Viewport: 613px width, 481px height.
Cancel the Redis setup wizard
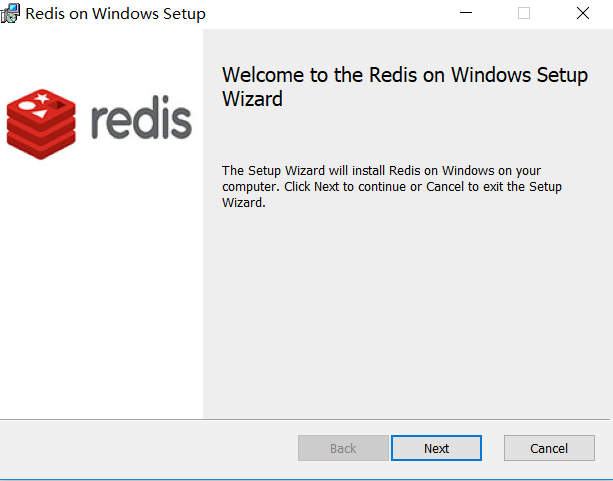[x=549, y=448]
